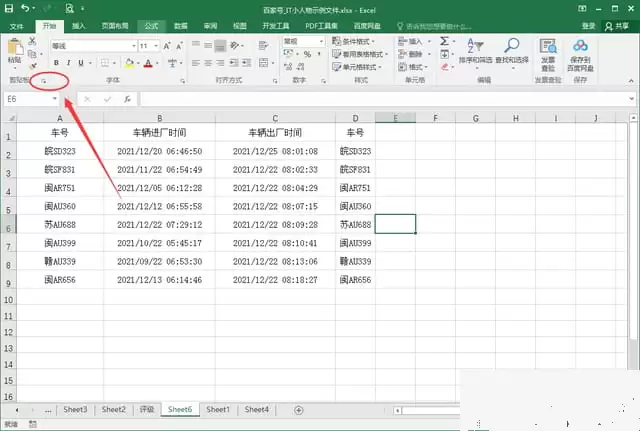Click the Insert Function fx icon
The width and height of the screenshot is (640, 431).
127,99
